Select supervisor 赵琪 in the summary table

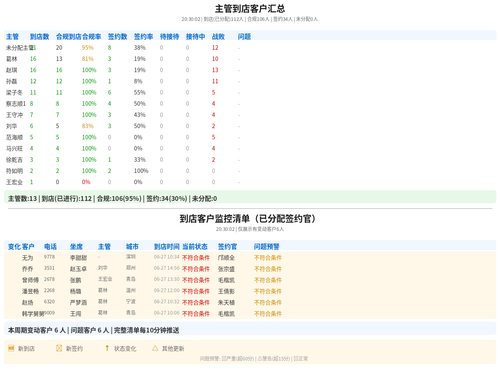pos(11,70)
